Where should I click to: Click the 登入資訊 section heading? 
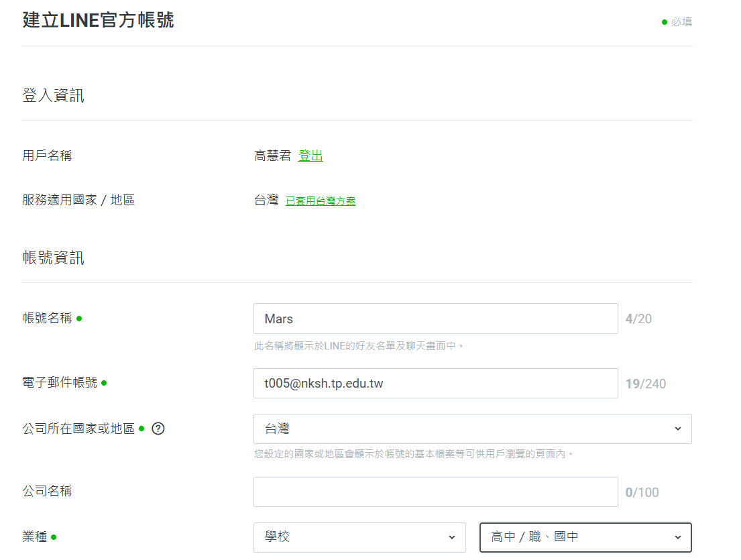pos(54,96)
